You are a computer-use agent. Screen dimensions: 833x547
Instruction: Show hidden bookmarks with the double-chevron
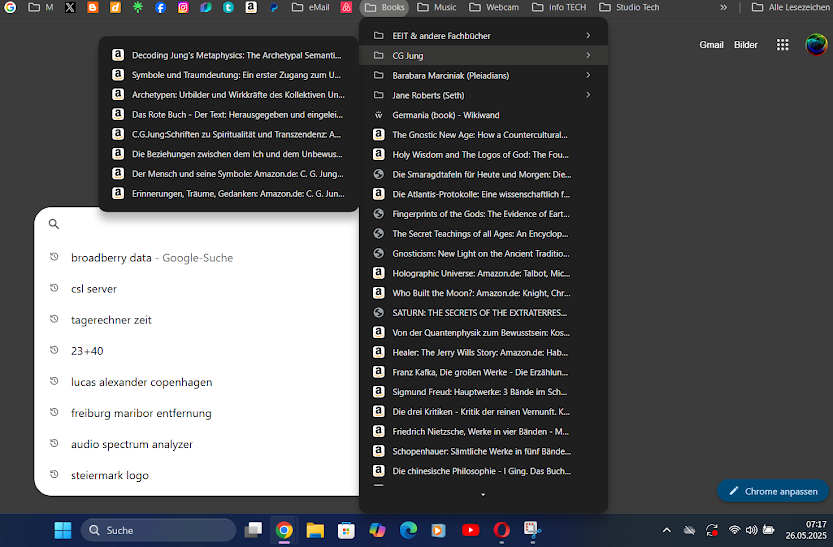coord(723,7)
